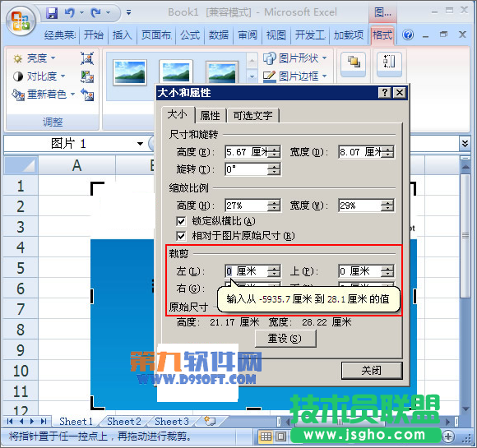
Task: Open the 图片边框 picture border menu
Action: click(295, 76)
